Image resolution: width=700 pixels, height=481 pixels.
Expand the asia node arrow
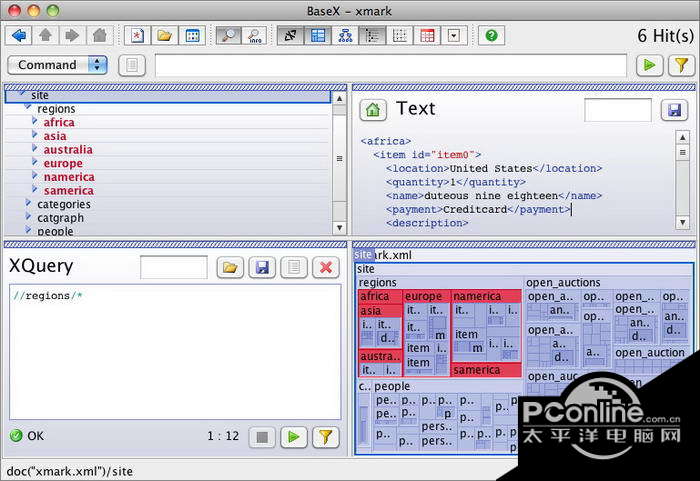[35, 134]
